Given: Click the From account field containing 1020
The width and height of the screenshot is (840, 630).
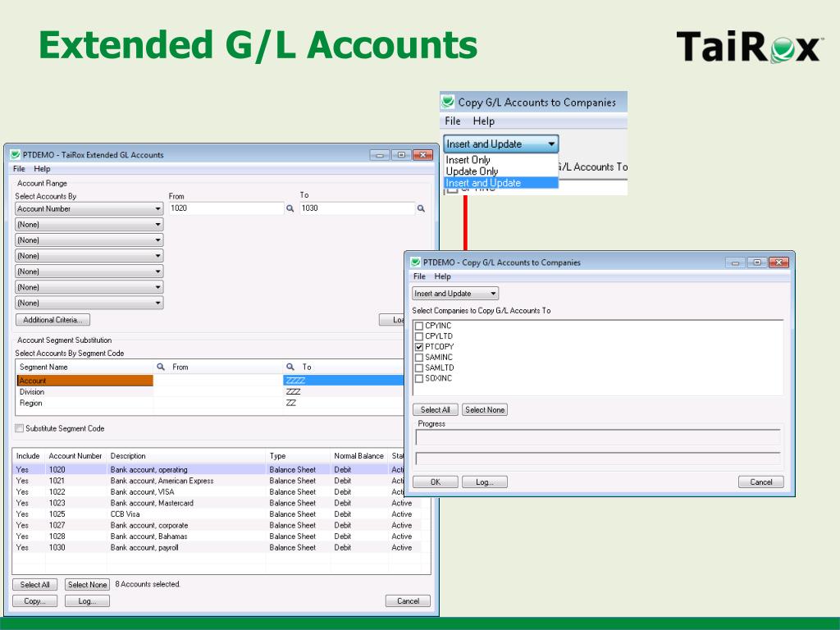Looking at the screenshot, I should click(226, 208).
